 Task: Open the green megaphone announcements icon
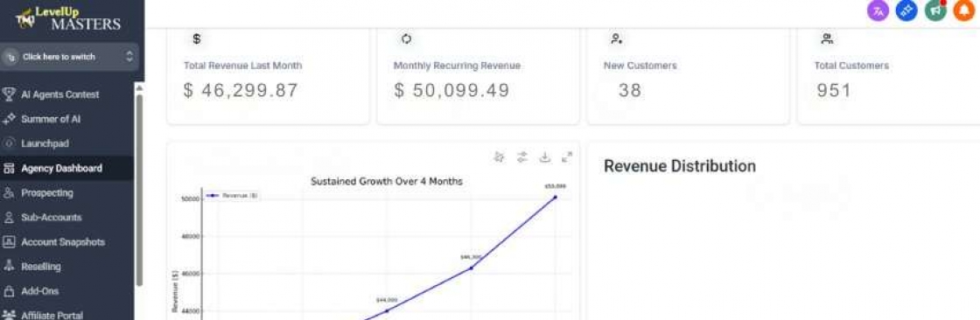click(x=935, y=10)
